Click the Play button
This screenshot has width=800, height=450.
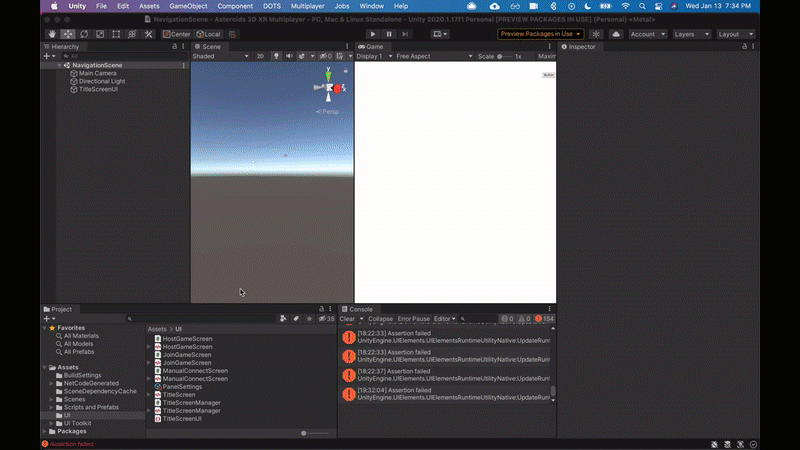373,34
